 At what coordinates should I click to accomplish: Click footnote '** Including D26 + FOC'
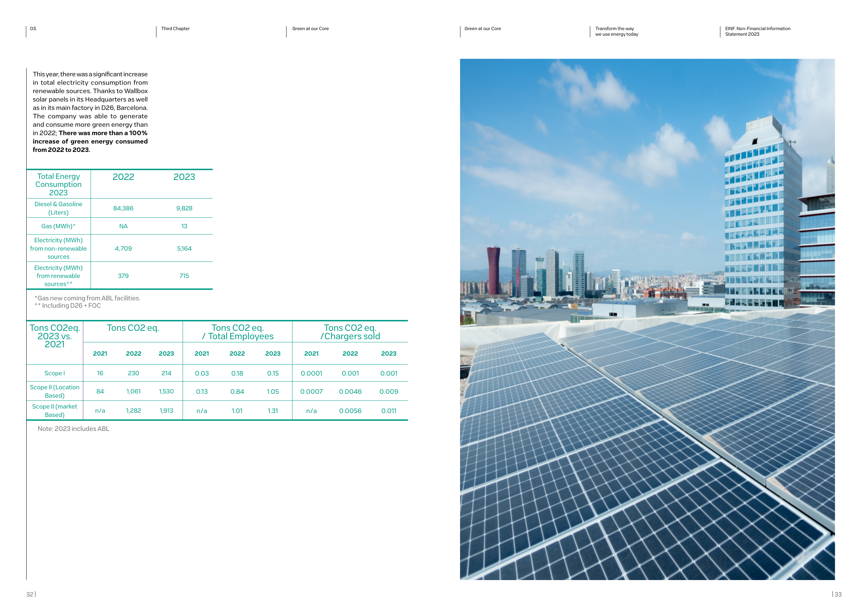click(68, 306)
